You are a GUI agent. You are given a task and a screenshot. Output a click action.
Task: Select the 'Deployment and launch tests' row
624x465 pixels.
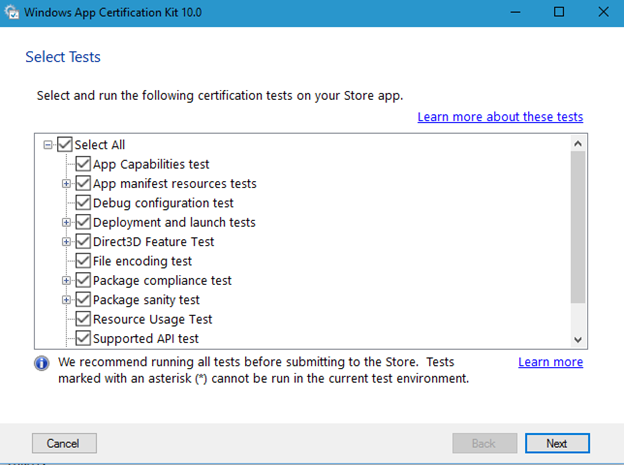click(174, 222)
